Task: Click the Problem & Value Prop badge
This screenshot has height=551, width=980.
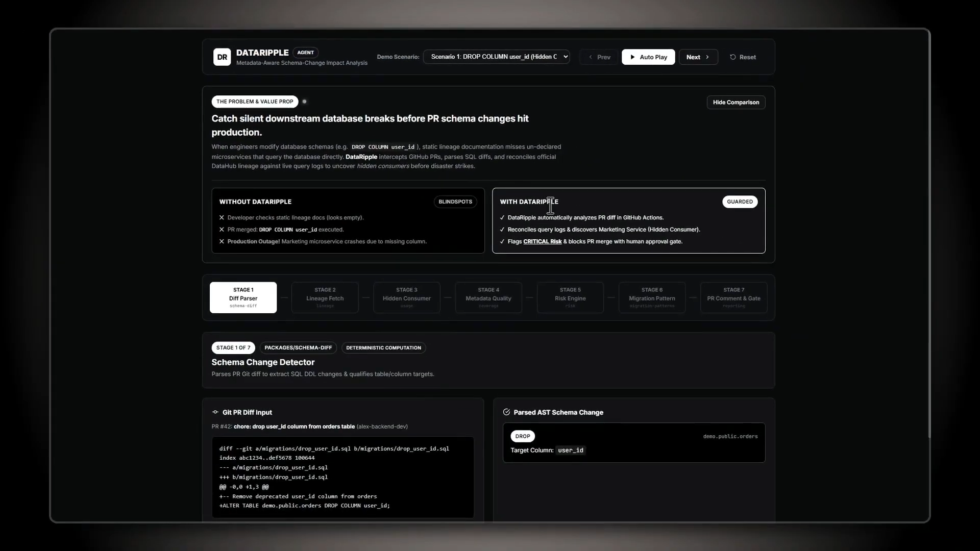Action: point(255,102)
